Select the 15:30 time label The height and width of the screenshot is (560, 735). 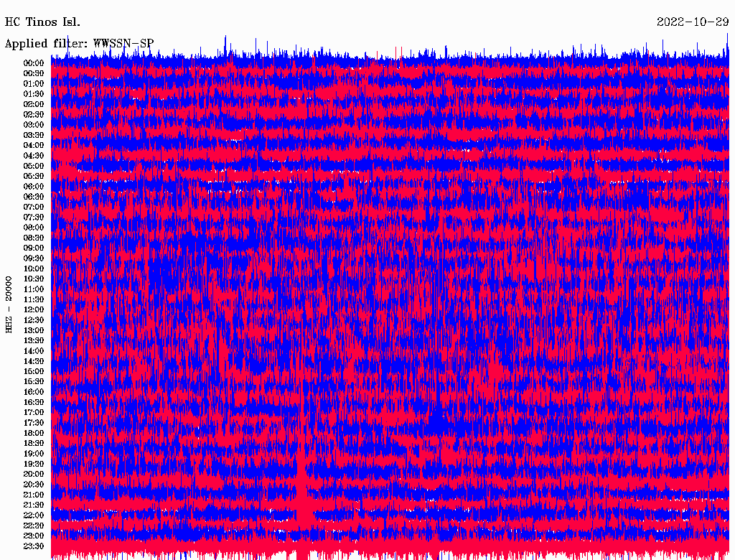(34, 382)
